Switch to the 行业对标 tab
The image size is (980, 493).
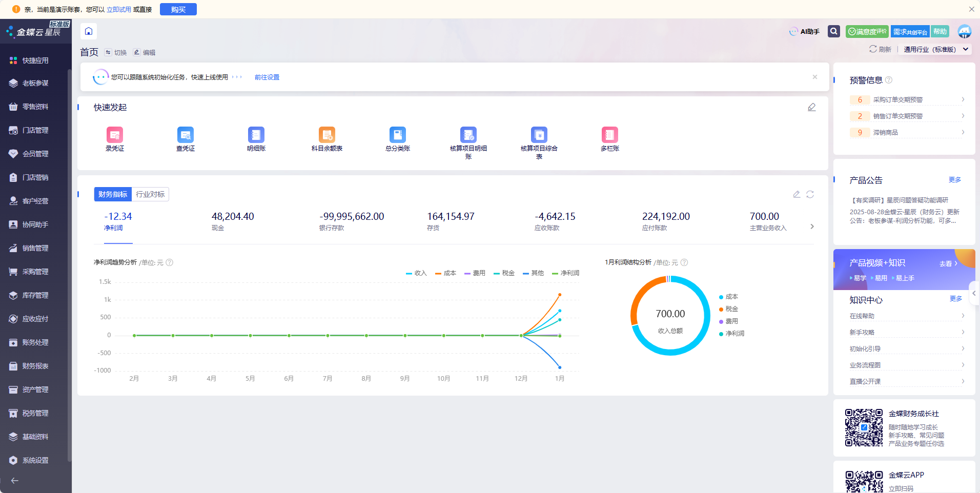(x=150, y=194)
